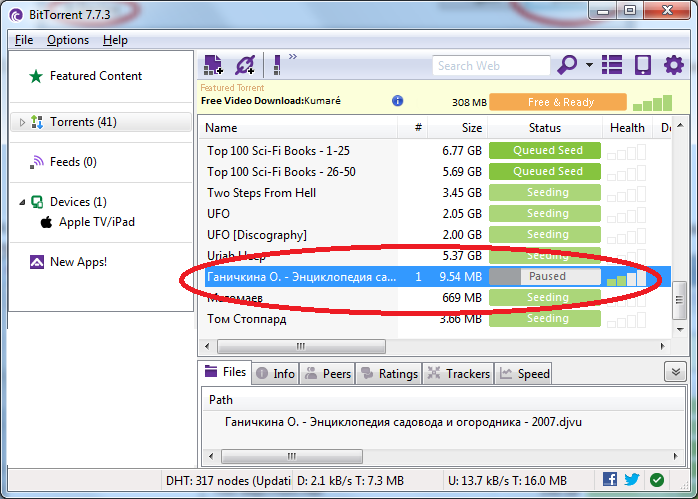The image size is (698, 499).
Task: Open the search provider dropdown arrow
Action: pos(589,65)
